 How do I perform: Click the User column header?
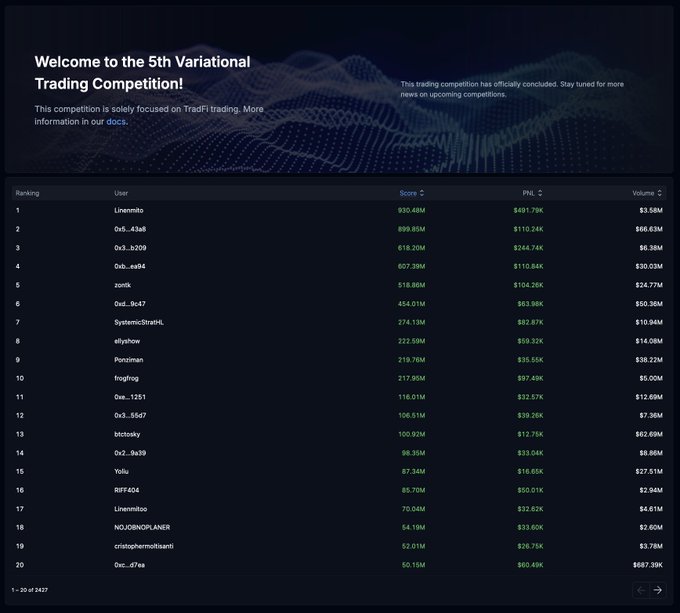point(121,193)
